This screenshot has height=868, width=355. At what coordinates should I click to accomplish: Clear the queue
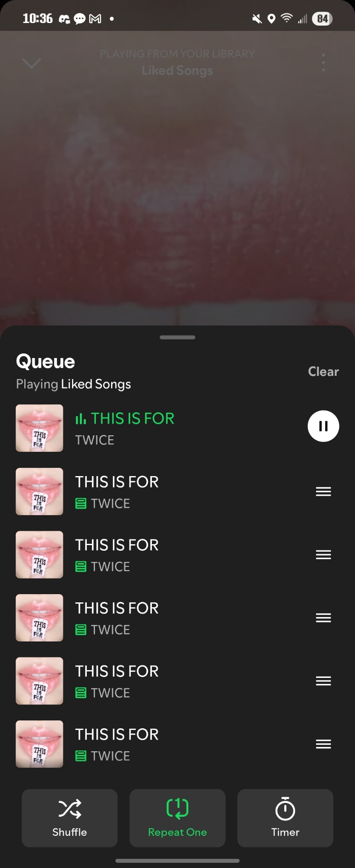323,372
